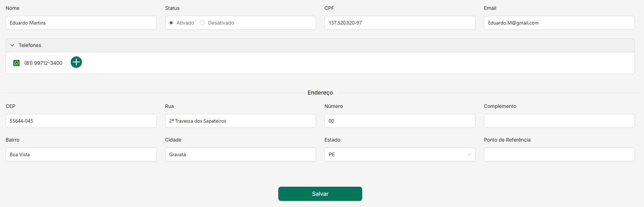Collapse the Telefones section chevron
The image size is (644, 207).
click(x=12, y=45)
